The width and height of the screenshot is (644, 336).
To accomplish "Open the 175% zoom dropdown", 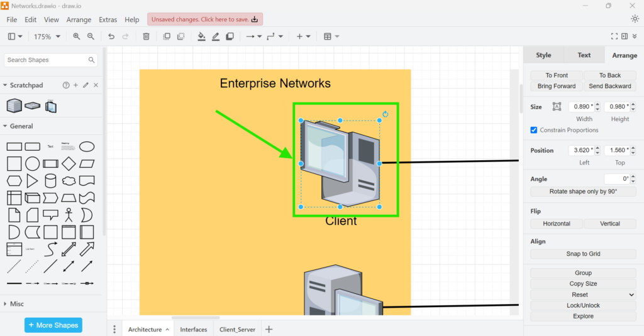I will coord(47,36).
